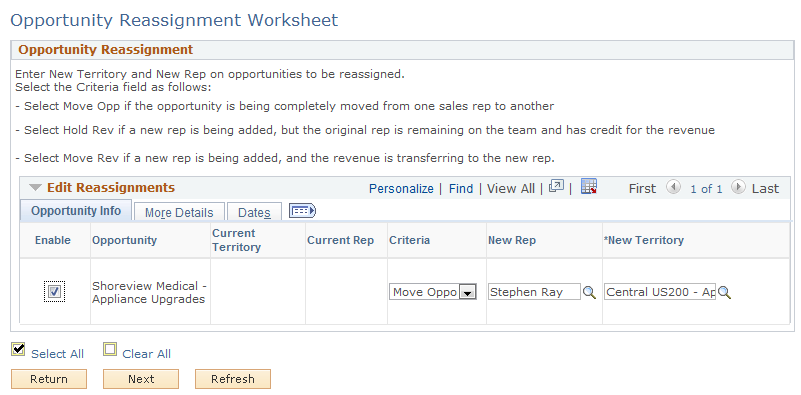Go to previous row arrow
Screen dimensions: 801x395
coord(673,188)
